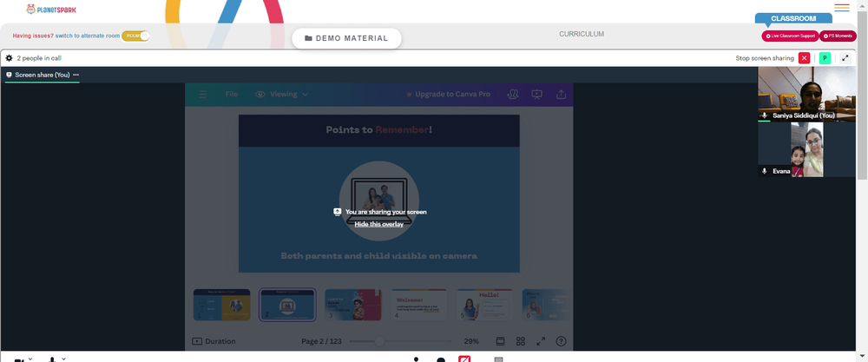This screenshot has height=362, width=868.
Task: Open Canva hamburger menu in shared screen
Action: point(203,95)
